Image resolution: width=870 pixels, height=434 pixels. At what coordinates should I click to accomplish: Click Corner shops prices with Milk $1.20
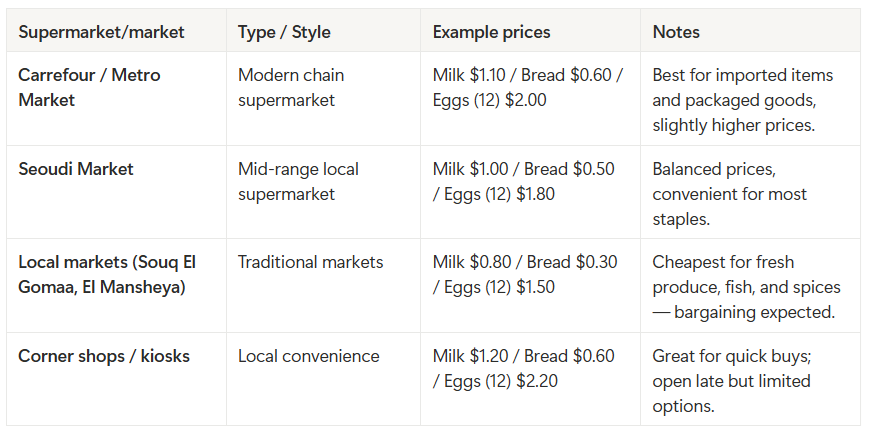tap(525, 368)
